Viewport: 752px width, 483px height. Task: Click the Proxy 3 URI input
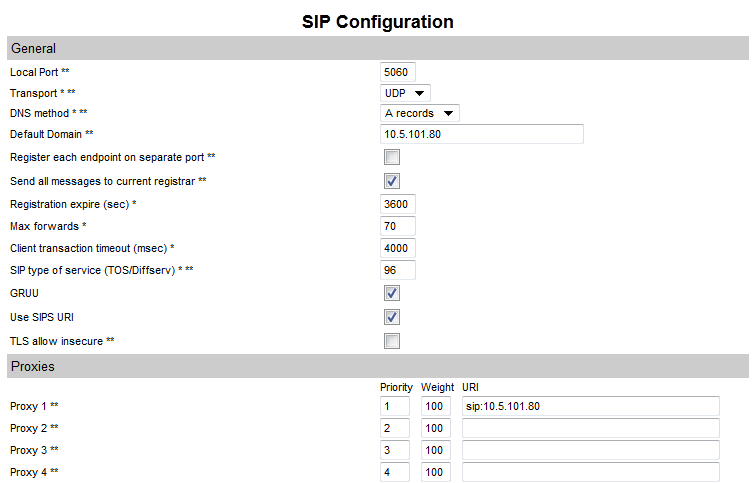[x=590, y=450]
